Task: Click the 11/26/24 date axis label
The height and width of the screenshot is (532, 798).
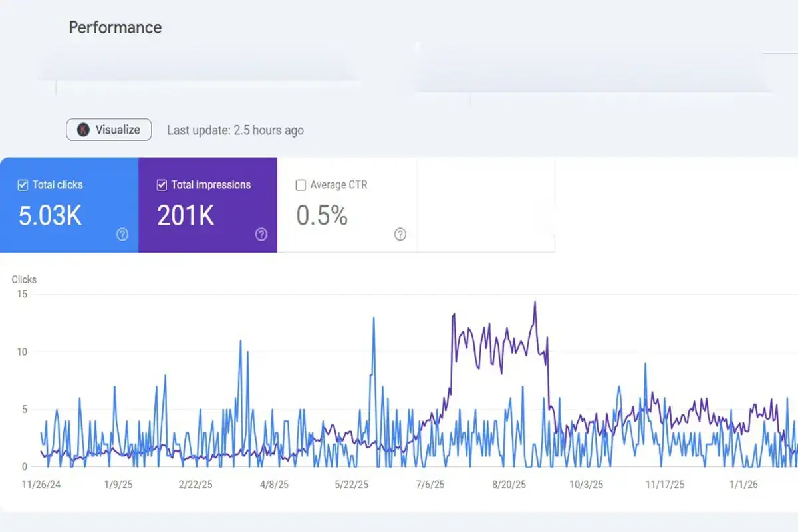Action: coord(41,485)
